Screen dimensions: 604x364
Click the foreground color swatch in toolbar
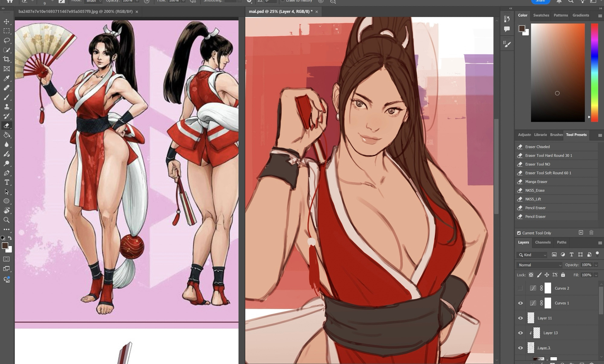pos(5,246)
